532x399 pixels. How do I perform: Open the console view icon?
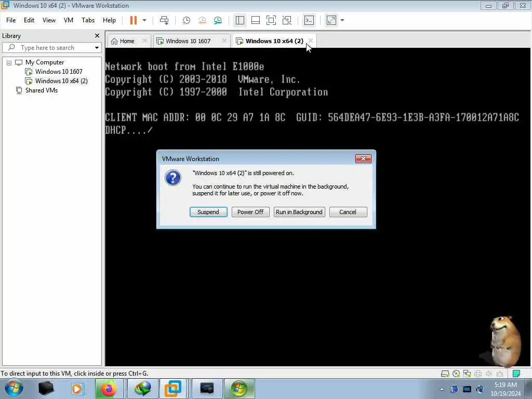pos(309,20)
